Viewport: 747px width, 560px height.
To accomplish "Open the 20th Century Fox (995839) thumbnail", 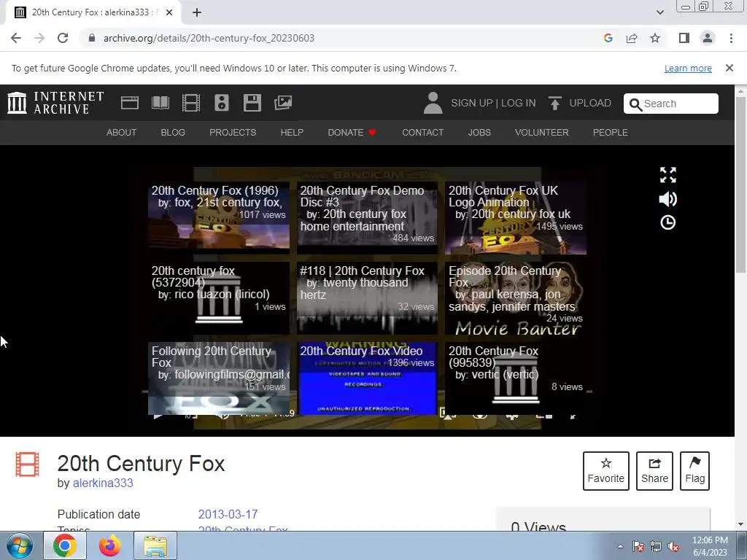I will [516, 378].
